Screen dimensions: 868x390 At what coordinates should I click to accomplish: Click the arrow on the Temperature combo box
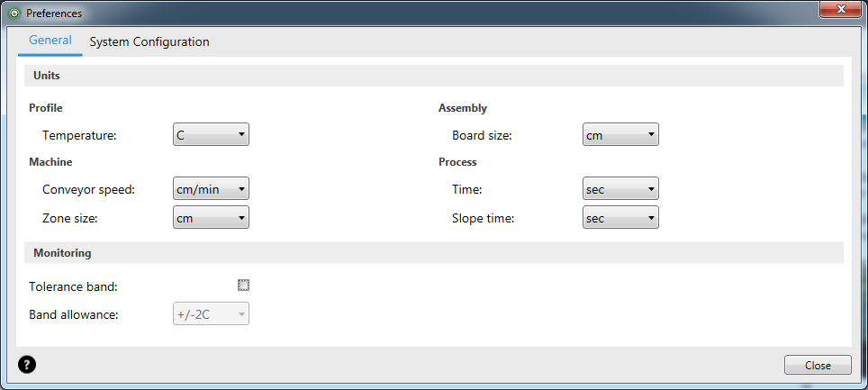241,134
